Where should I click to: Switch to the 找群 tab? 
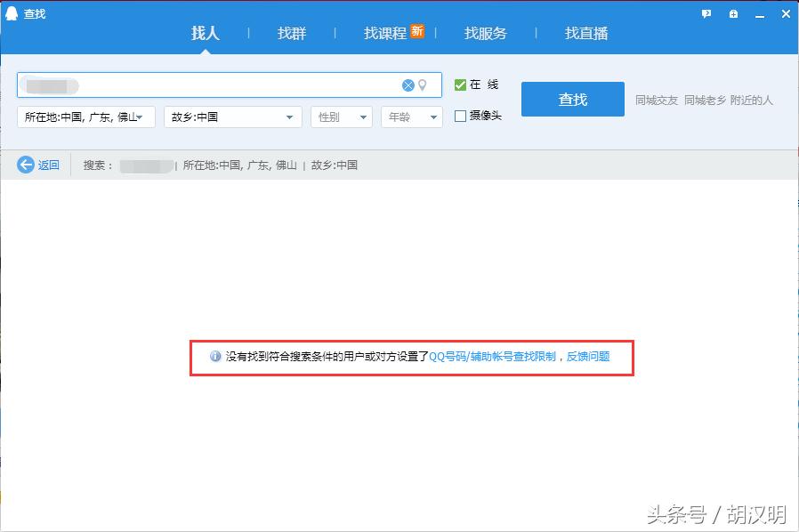tap(290, 33)
